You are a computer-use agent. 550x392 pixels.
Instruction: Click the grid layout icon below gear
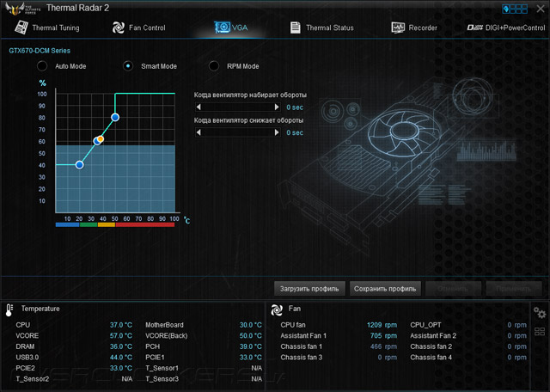point(540,331)
